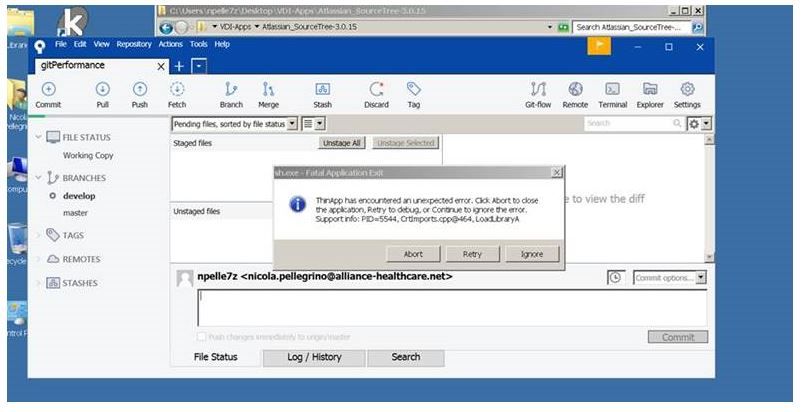
Task: Click the Push toolbar icon
Action: point(139,90)
